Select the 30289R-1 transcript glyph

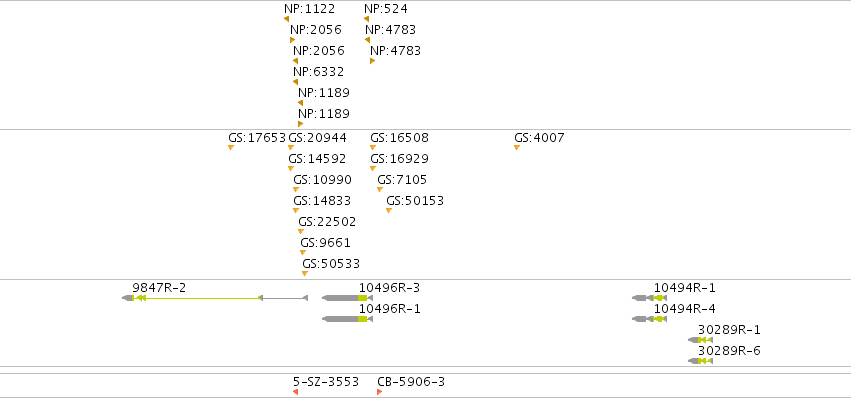pyautogui.click(x=700, y=340)
